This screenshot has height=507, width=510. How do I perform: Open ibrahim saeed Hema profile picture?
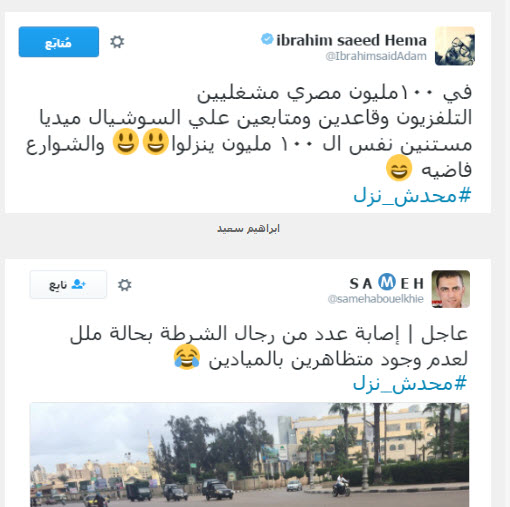[x=455, y=46]
